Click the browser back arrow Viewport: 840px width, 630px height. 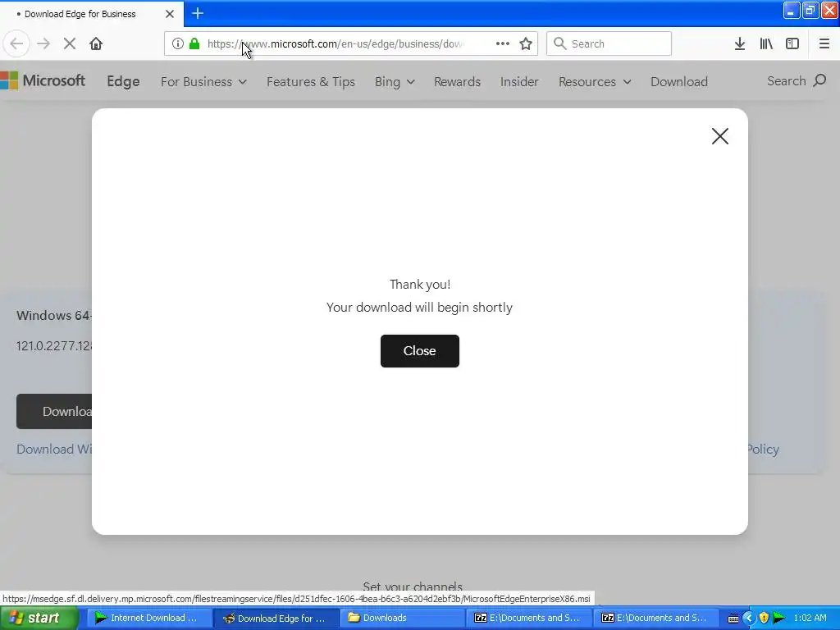(x=16, y=43)
